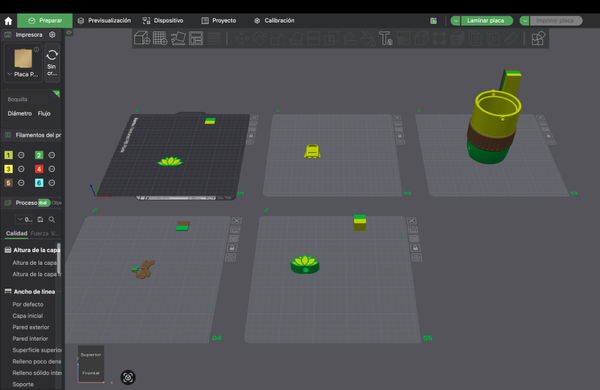Click the Arrange all objects icon
600x390 pixels.
196,38
